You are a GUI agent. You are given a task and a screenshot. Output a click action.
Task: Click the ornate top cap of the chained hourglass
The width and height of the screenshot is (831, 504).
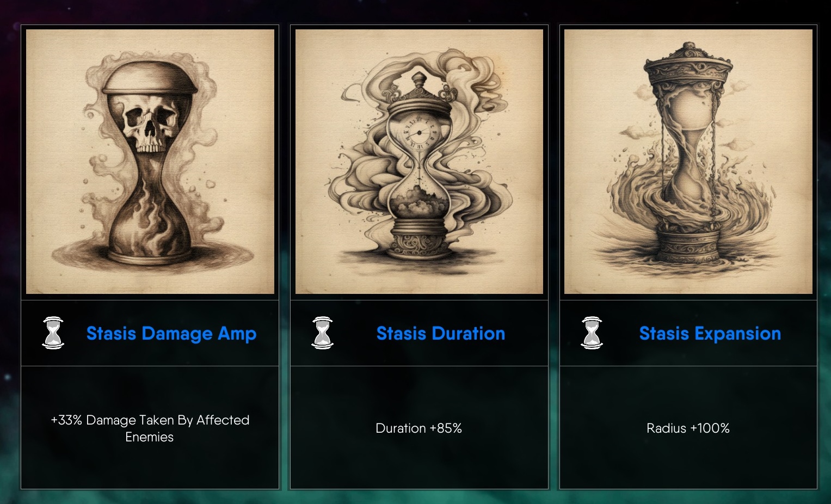tap(688, 67)
